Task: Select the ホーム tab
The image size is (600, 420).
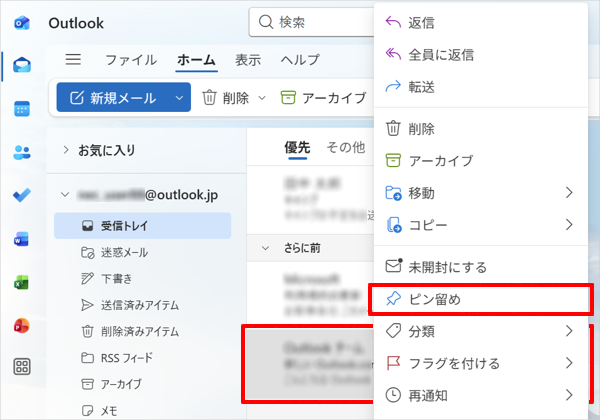Action: [196, 60]
